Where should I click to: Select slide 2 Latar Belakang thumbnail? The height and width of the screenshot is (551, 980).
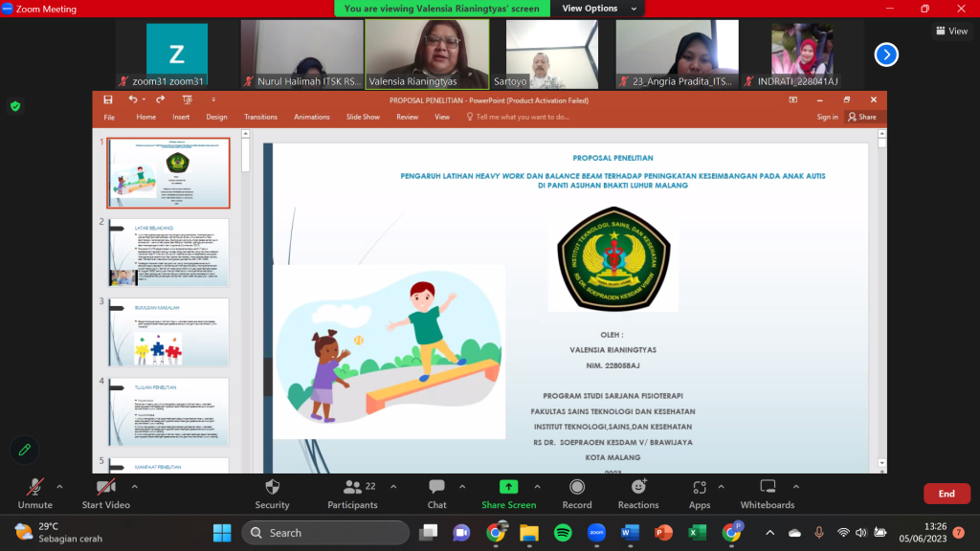pos(168,253)
